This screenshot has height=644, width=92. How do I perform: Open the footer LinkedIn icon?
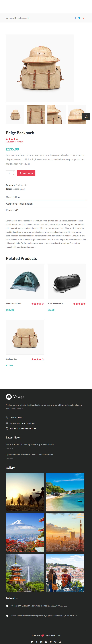click(x=46, y=642)
